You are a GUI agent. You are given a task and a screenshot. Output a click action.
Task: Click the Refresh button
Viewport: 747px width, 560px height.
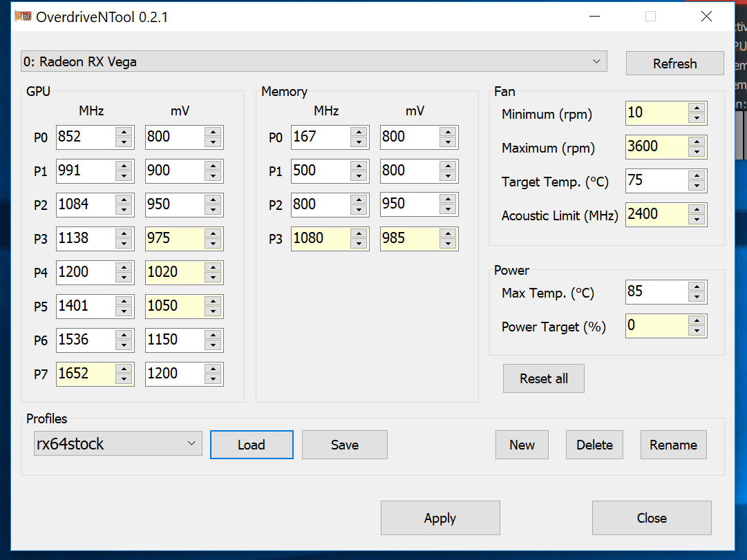click(x=674, y=64)
